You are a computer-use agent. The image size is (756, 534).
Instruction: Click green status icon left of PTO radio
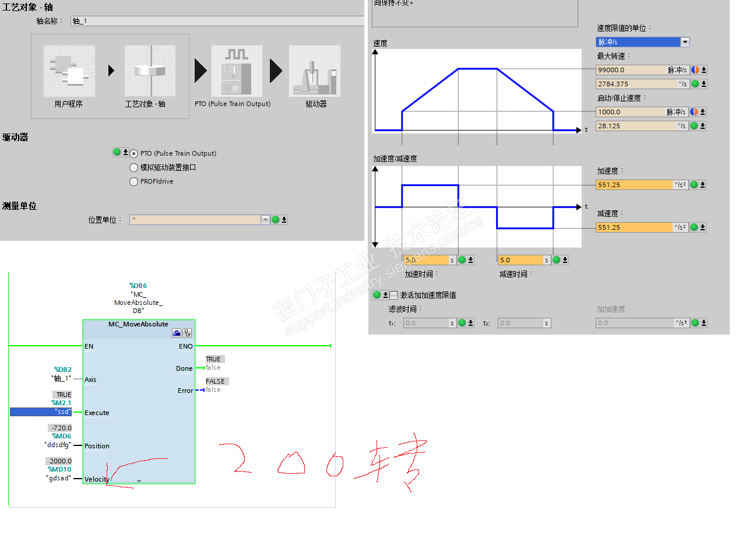click(x=117, y=152)
